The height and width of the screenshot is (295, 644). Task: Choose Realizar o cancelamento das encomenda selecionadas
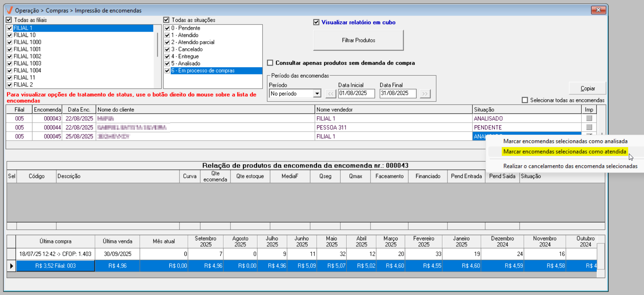click(570, 166)
